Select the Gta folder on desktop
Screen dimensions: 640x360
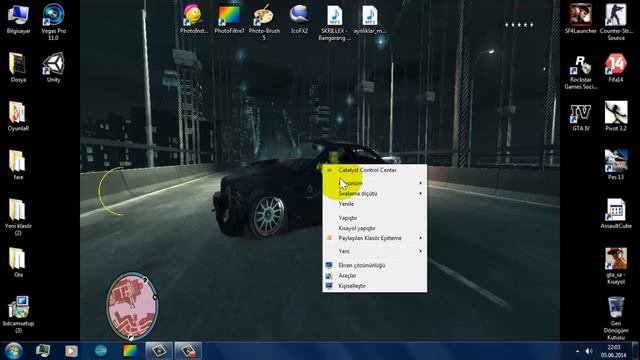coord(18,262)
